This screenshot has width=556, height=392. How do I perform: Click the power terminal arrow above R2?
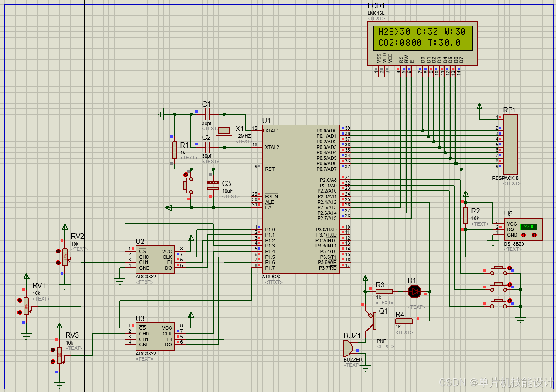[x=465, y=193]
